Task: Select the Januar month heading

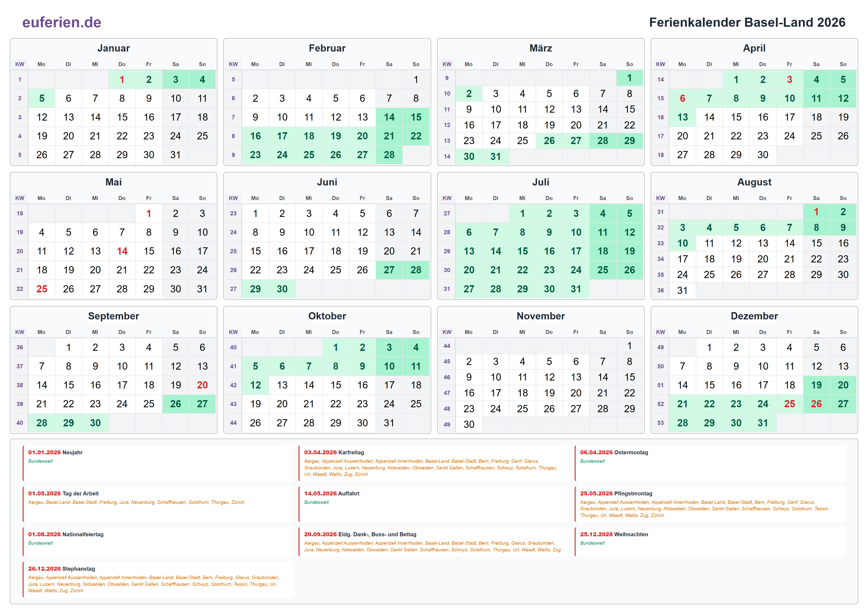Action: point(113,48)
